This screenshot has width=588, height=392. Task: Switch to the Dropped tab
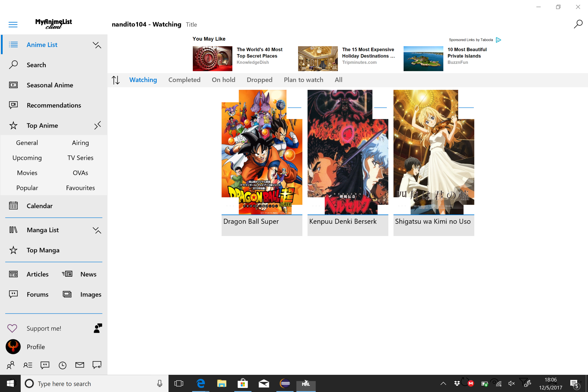click(x=259, y=80)
